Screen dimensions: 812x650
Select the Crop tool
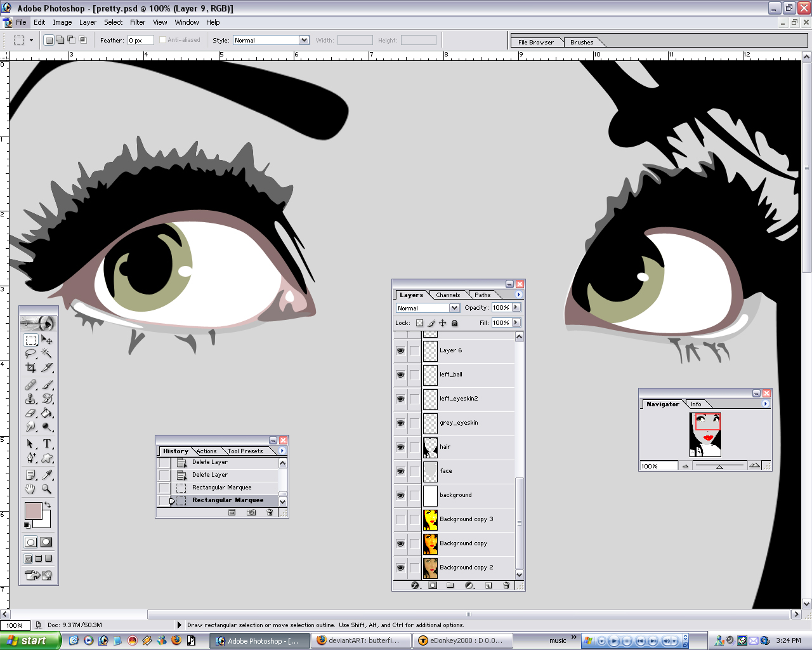pos(30,367)
